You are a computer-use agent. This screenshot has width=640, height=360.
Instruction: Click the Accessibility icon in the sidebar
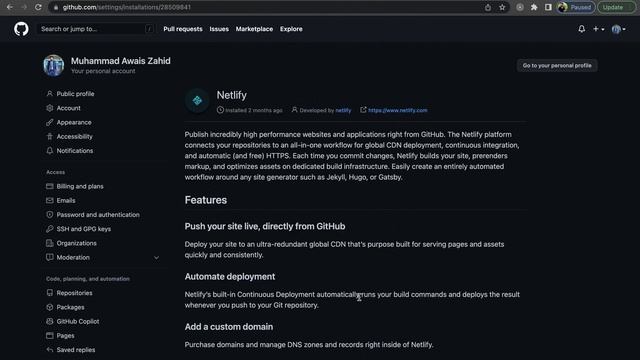click(x=49, y=136)
